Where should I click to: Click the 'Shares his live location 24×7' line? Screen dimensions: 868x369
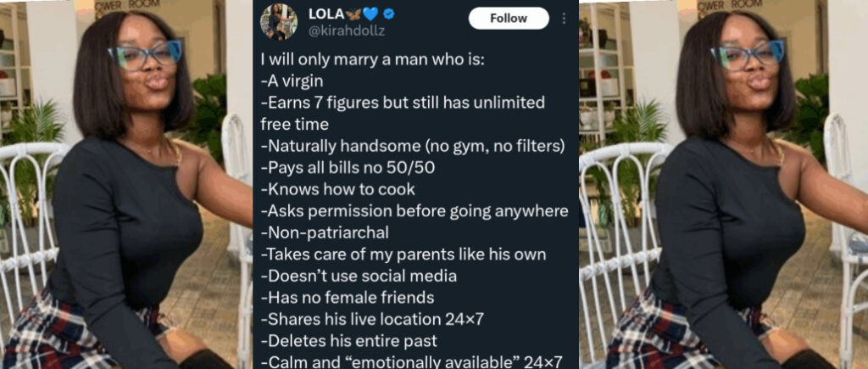pyautogui.click(x=373, y=320)
